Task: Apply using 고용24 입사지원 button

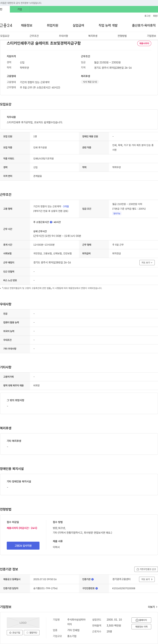Action: point(23,545)
